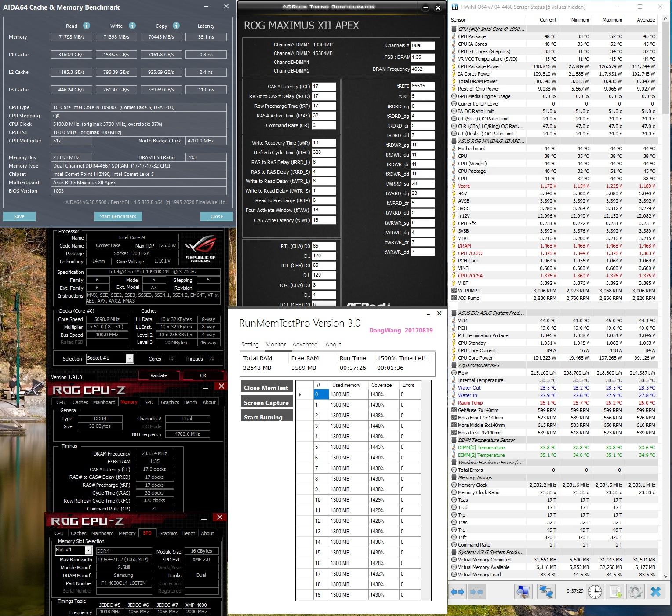The image size is (672, 616).
Task: Click CAS# Latency (tCL) field in Timing Configurator
Action: 324,87
